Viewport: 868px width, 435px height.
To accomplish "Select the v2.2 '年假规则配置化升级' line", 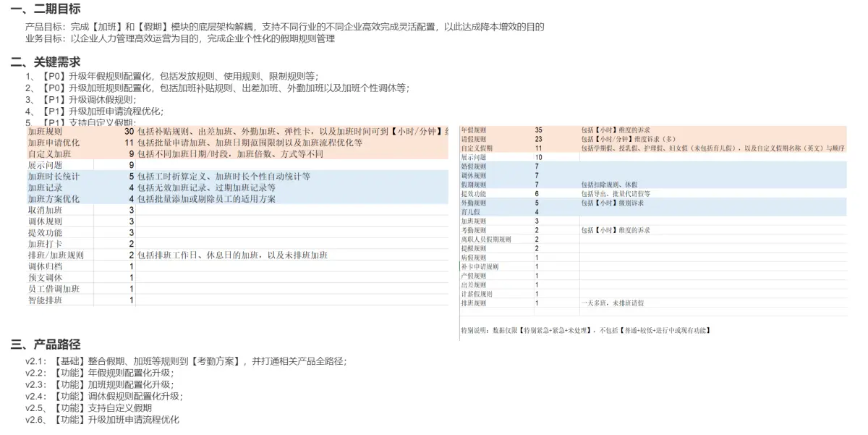I will coord(100,373).
